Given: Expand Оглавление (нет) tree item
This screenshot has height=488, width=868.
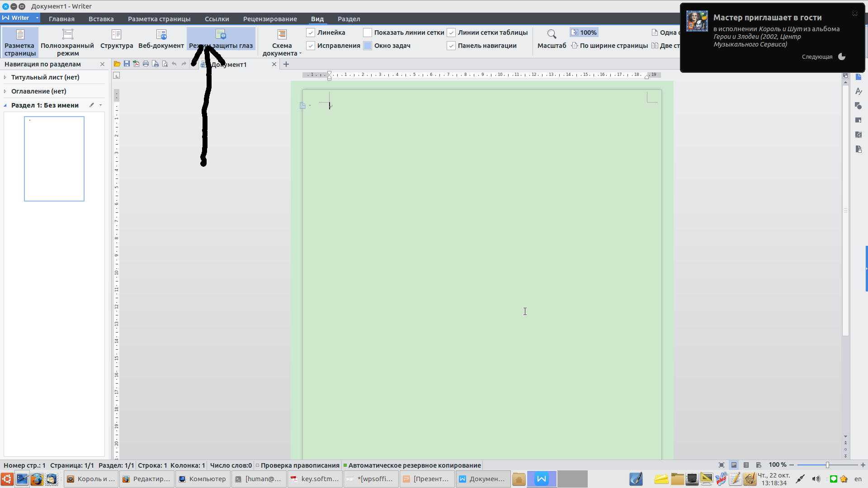Looking at the screenshot, I should tap(5, 91).
